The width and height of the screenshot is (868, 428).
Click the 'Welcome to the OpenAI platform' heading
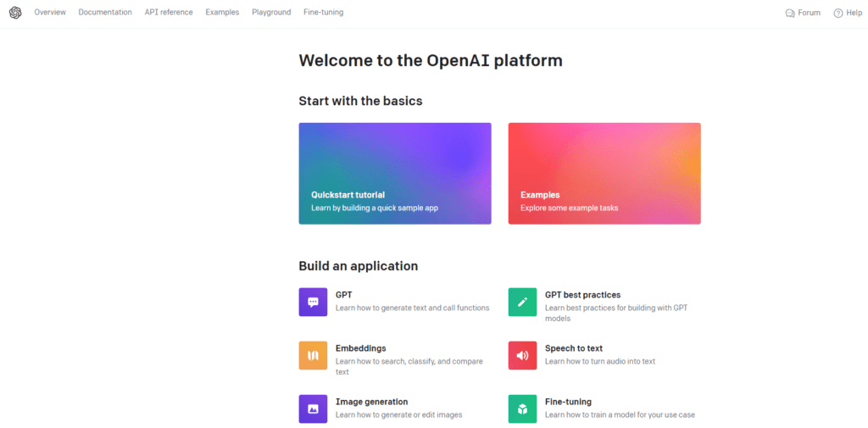(x=431, y=60)
